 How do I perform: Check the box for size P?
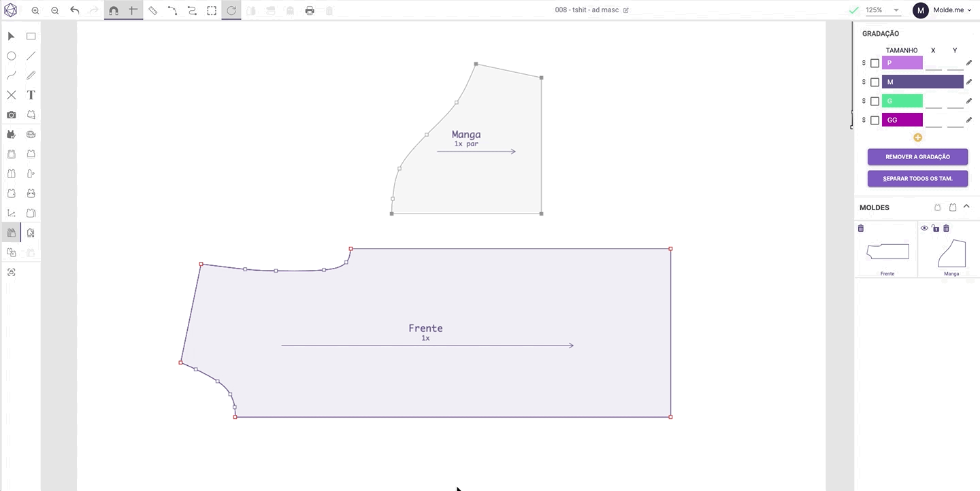point(875,63)
